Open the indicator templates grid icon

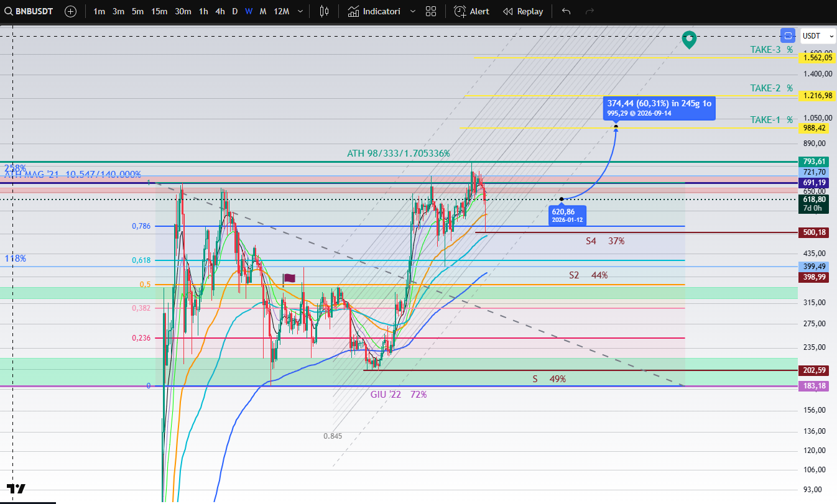pos(431,11)
